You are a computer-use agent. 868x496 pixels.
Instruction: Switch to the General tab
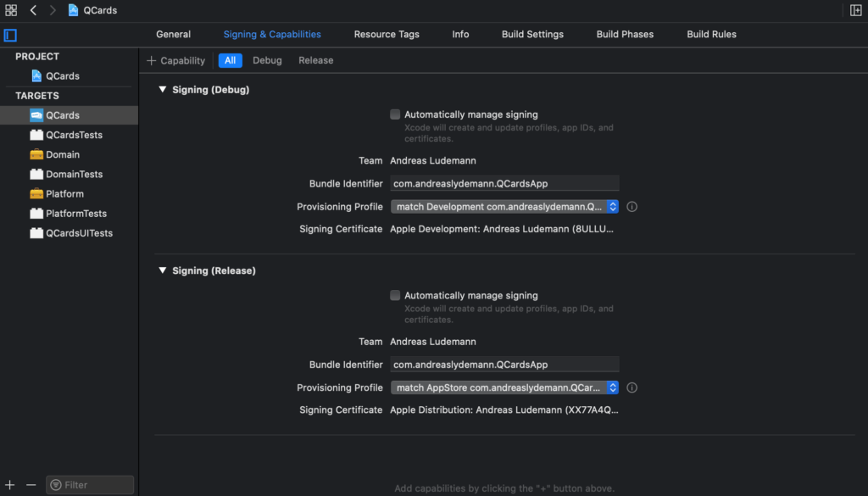[173, 34]
